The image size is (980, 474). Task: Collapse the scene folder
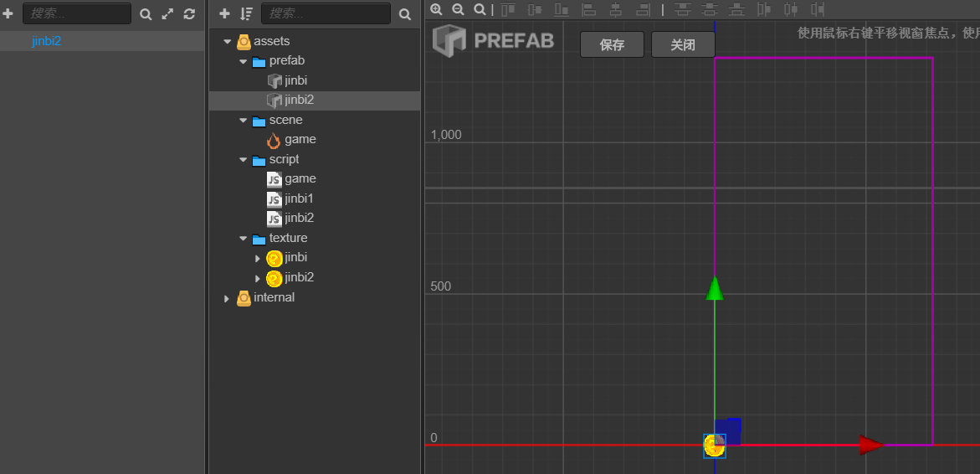tap(243, 120)
